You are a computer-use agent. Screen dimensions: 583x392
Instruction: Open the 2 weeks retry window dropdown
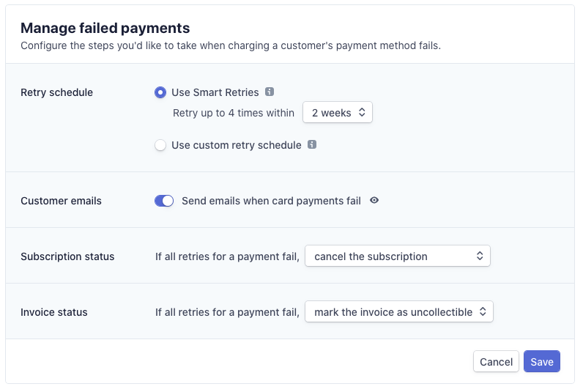[x=338, y=113]
